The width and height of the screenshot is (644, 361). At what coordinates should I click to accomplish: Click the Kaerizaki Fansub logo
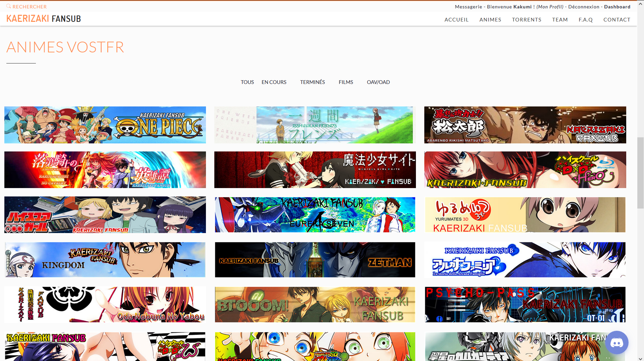(44, 19)
